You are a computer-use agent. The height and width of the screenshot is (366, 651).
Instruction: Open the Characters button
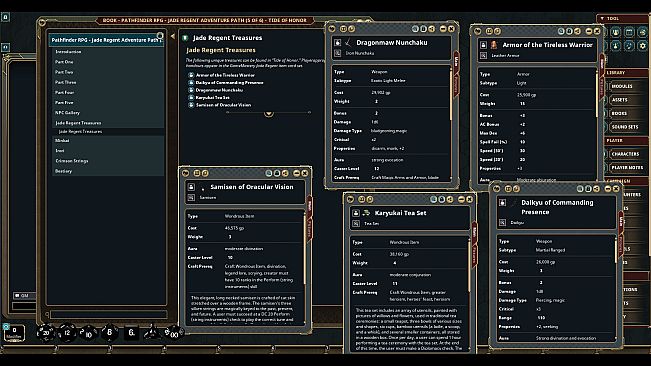pyautogui.click(x=625, y=154)
